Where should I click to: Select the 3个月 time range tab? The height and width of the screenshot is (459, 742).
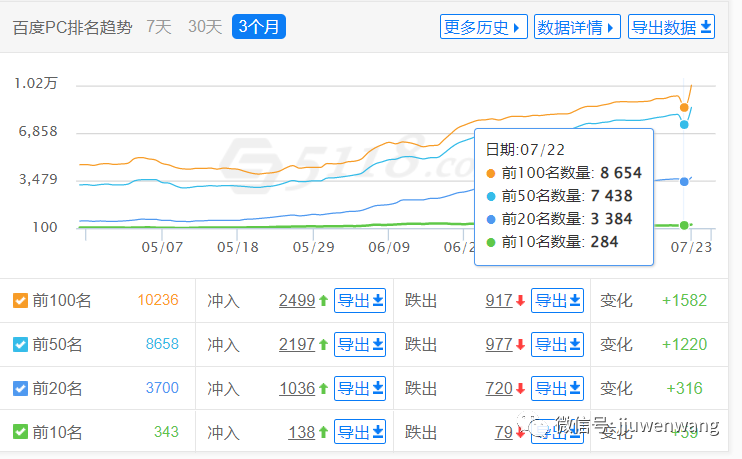pyautogui.click(x=259, y=26)
